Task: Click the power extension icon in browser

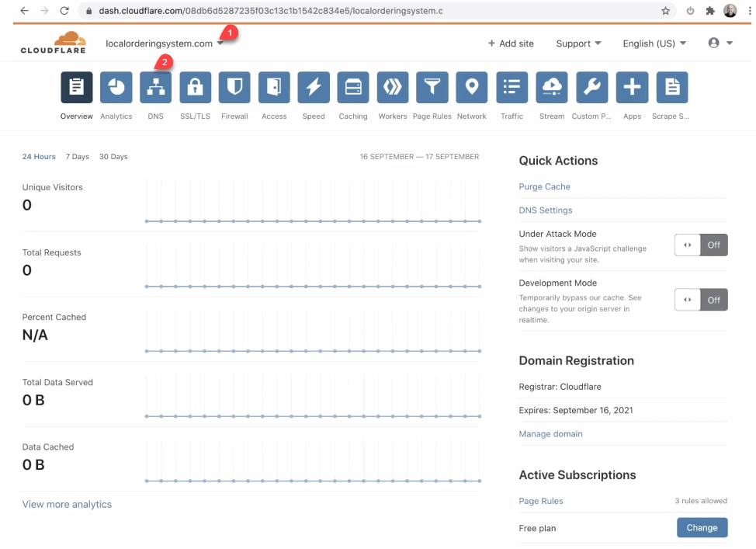Action: coord(691,11)
